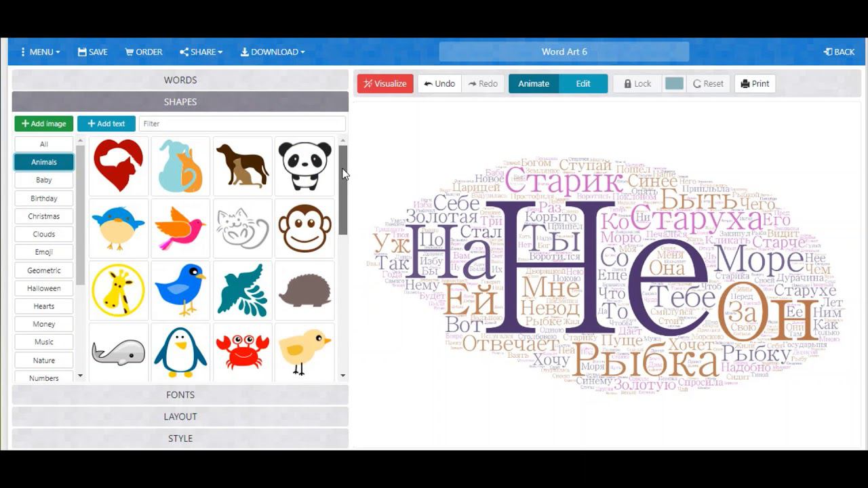Click the Reset button
Screen dimensions: 868x488
pyautogui.click(x=708, y=83)
